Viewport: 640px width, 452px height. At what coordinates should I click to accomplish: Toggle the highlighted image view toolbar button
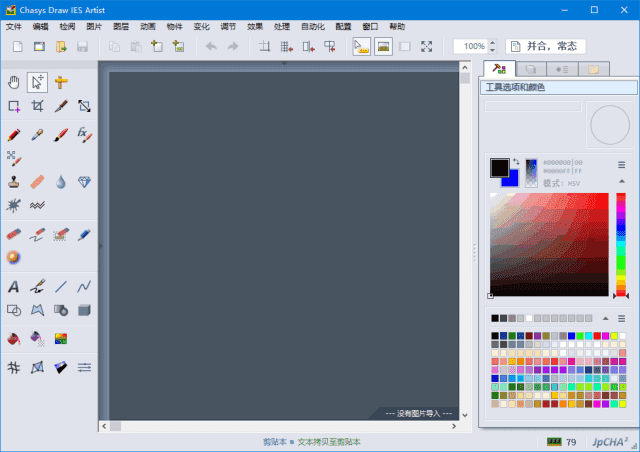click(x=383, y=47)
